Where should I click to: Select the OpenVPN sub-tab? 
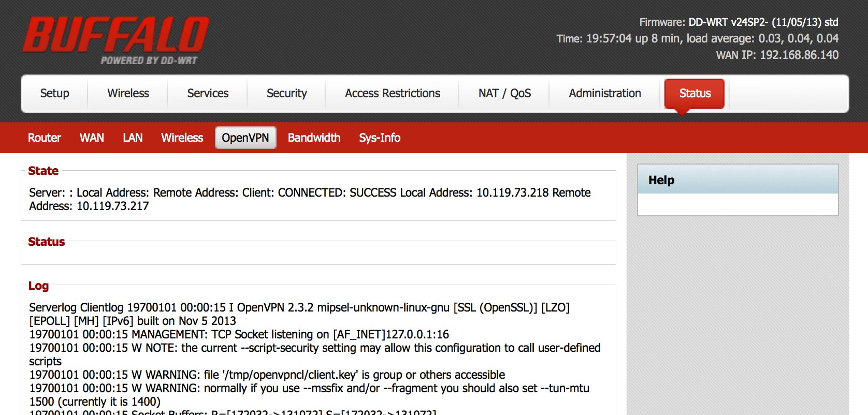(x=245, y=138)
